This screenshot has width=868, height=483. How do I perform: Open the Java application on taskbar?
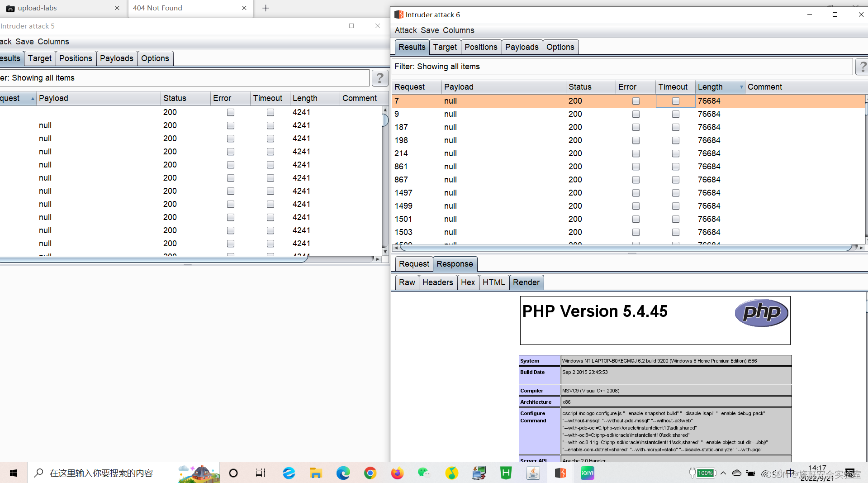click(533, 473)
